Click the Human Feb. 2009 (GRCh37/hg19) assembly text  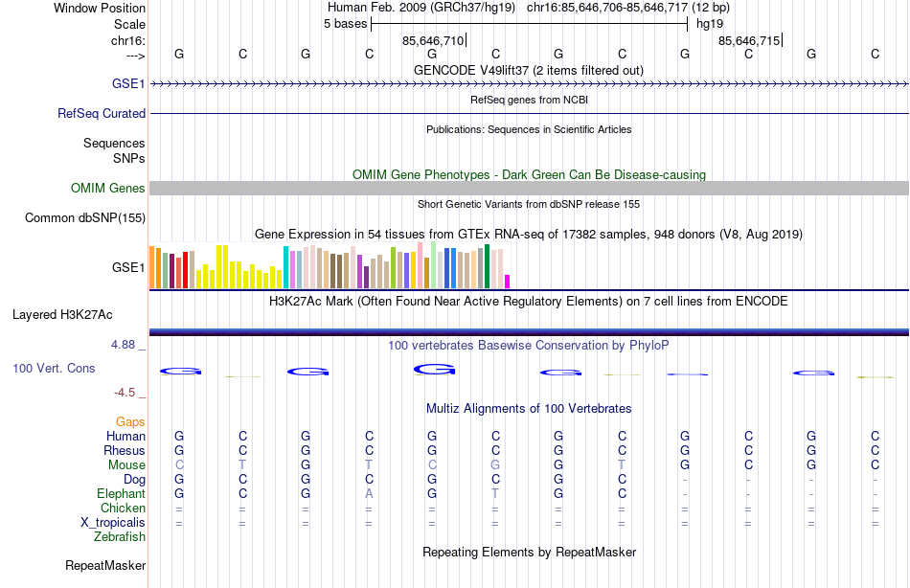(x=421, y=8)
